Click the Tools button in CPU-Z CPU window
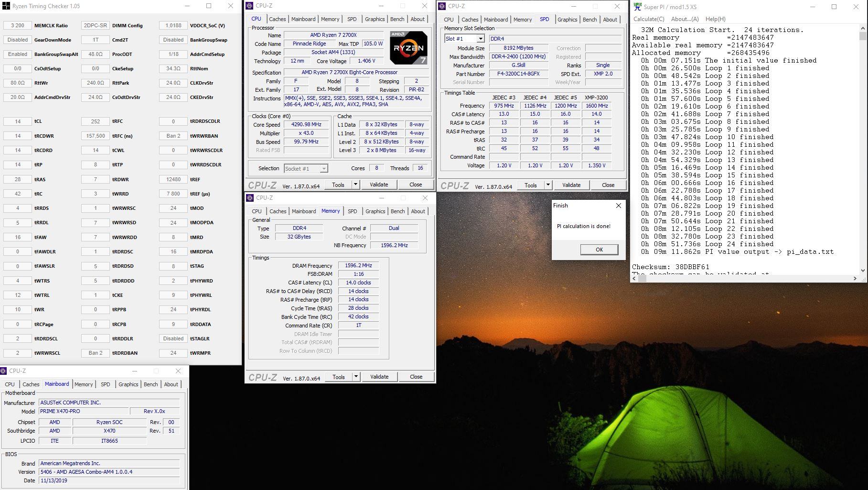868x490 pixels. click(338, 185)
